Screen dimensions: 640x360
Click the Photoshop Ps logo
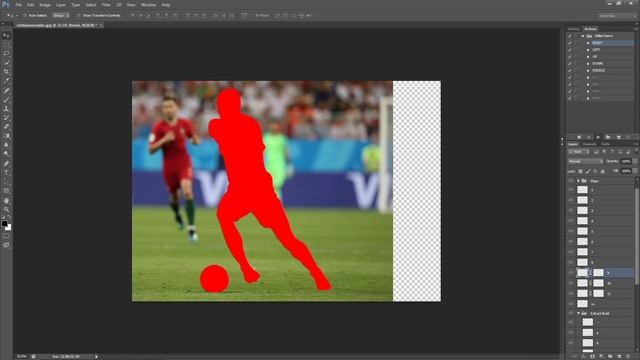(6, 4)
